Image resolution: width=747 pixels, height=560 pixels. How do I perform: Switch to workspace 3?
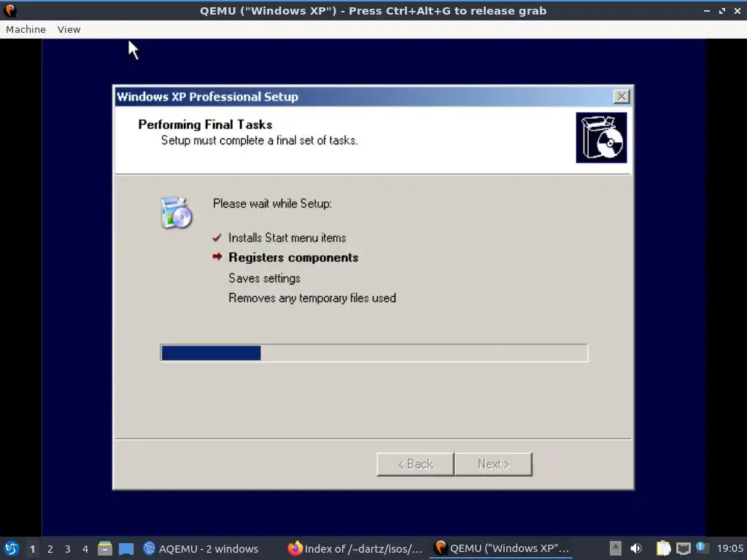click(x=68, y=549)
